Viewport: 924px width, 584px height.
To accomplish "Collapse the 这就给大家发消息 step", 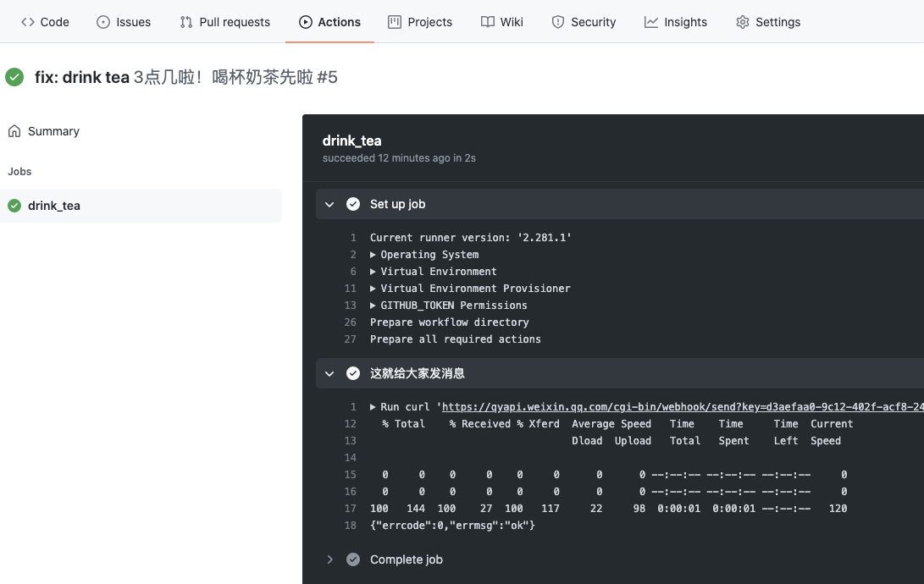I will 329,373.
